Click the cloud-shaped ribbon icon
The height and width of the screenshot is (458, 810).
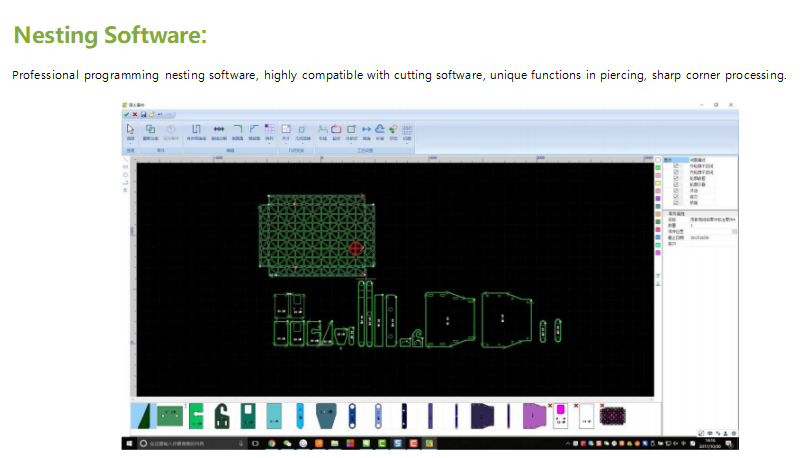coord(380,129)
